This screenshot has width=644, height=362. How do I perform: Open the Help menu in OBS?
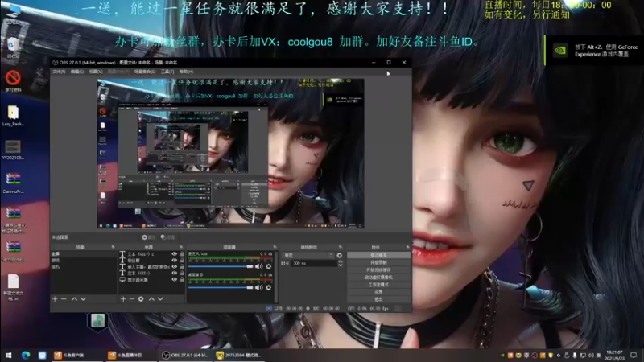(186, 72)
